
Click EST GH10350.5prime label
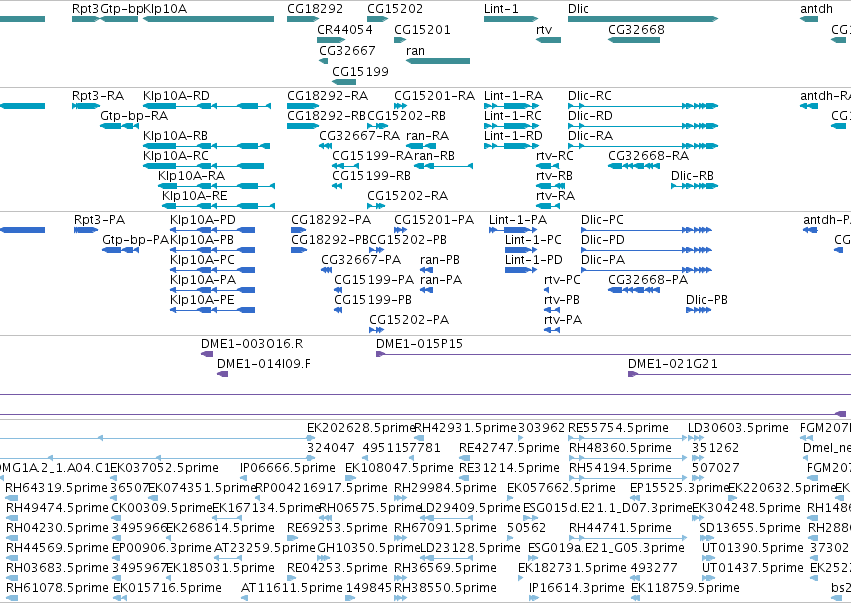click(369, 548)
